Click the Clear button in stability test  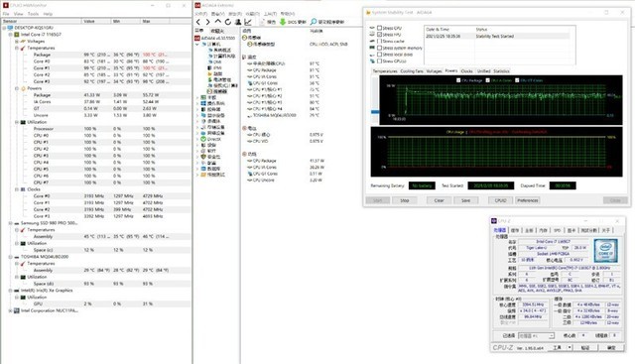click(439, 200)
